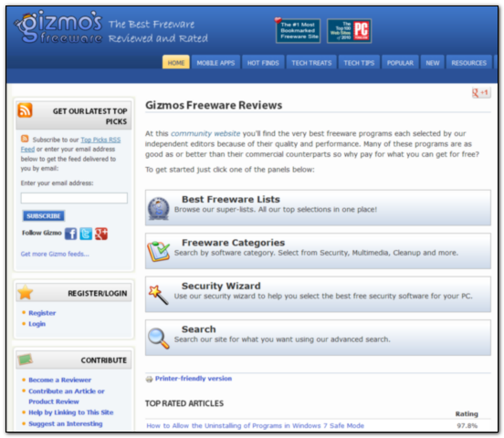Open the Resources tab
504x438 pixels.
(x=469, y=62)
